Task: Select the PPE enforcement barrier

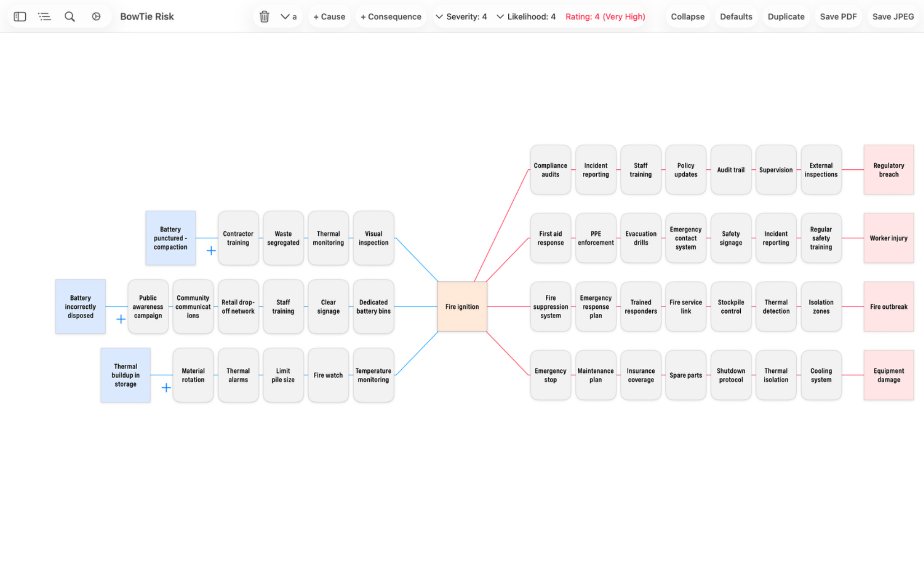Action: pyautogui.click(x=595, y=238)
